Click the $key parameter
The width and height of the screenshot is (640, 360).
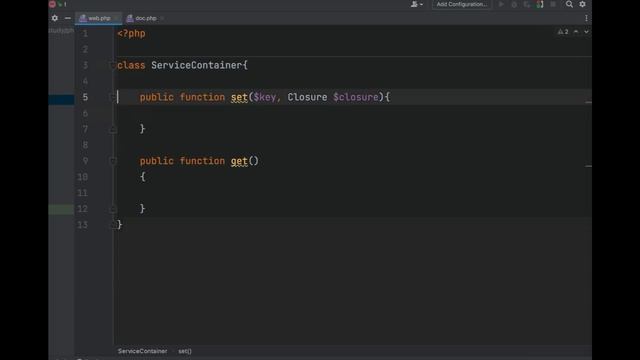[264, 97]
